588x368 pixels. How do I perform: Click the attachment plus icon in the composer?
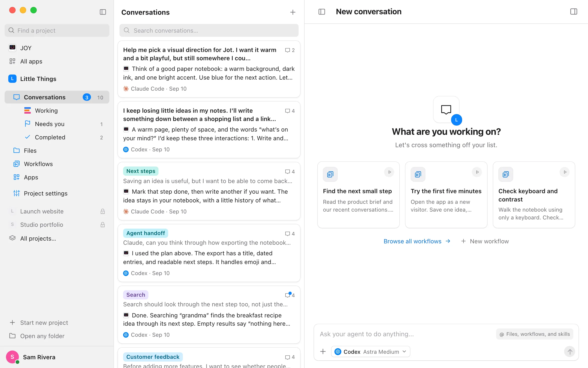(x=323, y=351)
